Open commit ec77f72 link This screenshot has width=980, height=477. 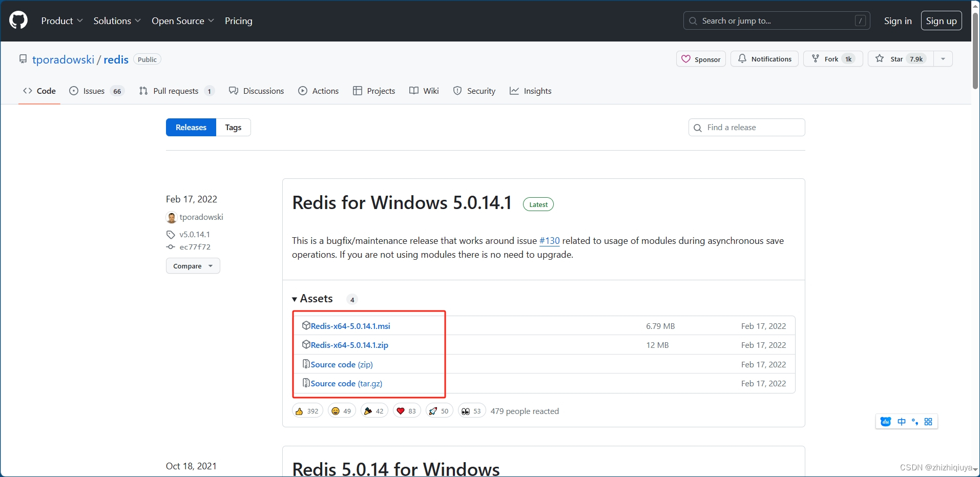(195, 247)
